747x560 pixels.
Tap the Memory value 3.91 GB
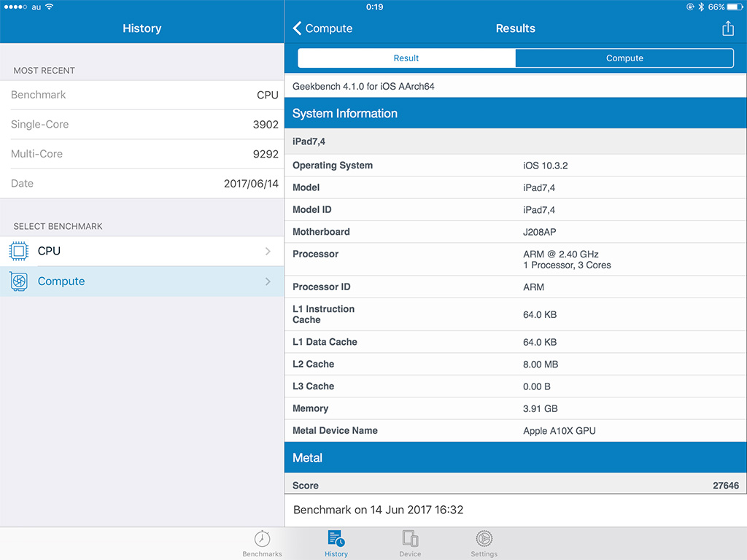click(x=541, y=408)
